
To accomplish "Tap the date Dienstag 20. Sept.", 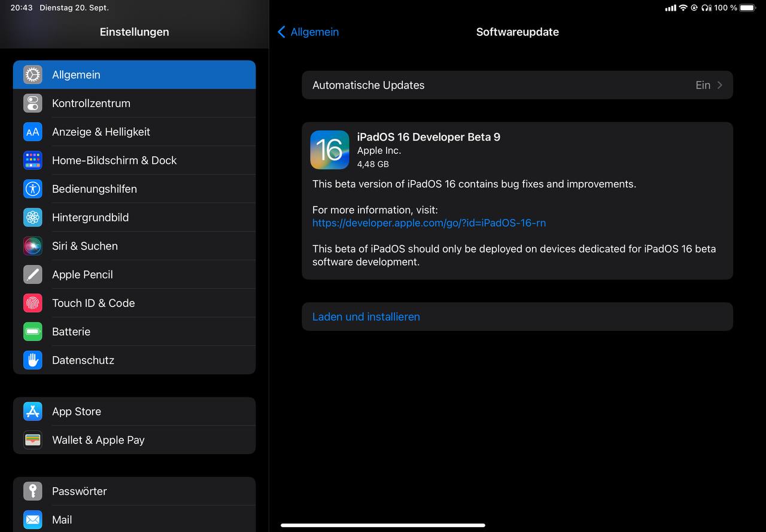I will click(x=74, y=8).
